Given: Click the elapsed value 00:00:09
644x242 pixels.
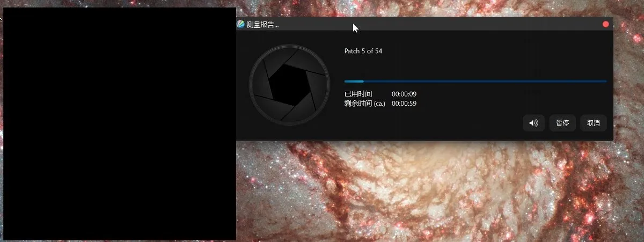Looking at the screenshot, I should (404, 94).
